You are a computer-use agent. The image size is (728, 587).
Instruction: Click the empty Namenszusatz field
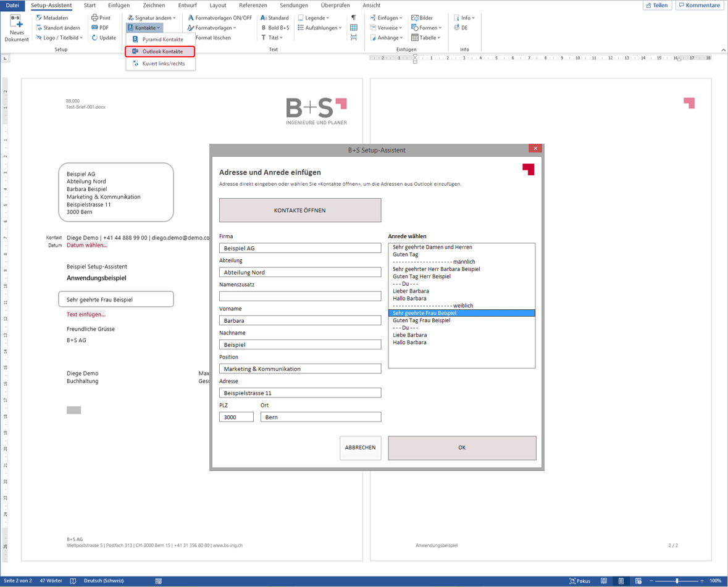300,296
